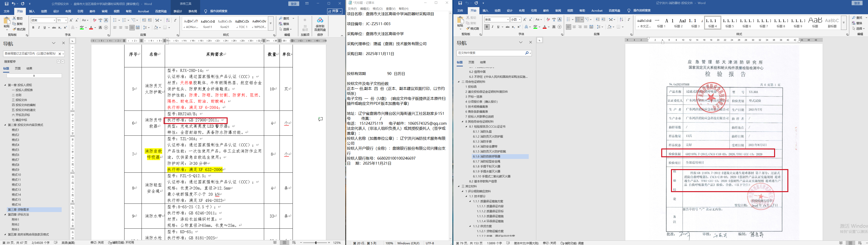Click show/hide paragraph marks icon in left Word ribbon
The image size is (868, 245).
click(175, 20)
